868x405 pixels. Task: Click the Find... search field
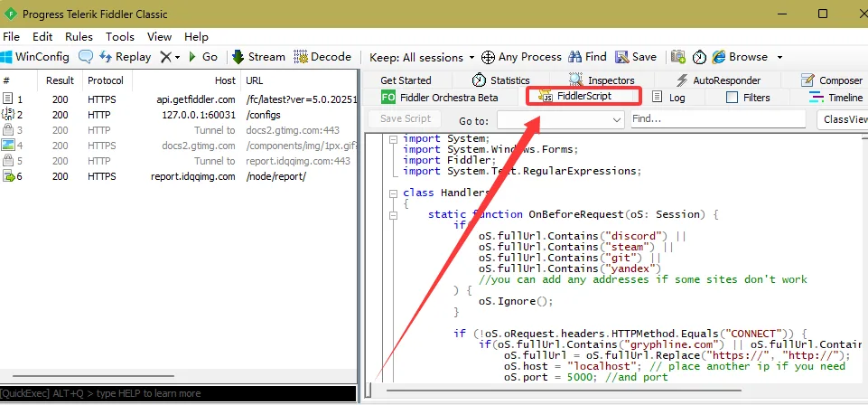[718, 119]
